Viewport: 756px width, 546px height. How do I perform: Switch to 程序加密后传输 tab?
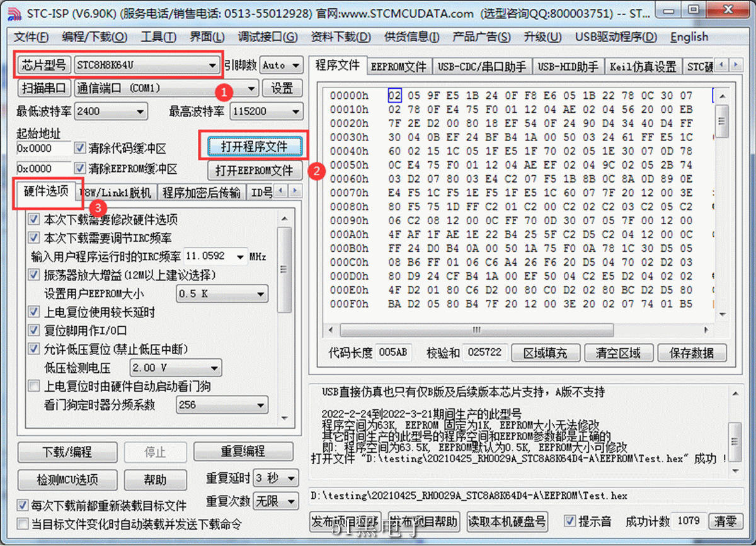click(201, 193)
